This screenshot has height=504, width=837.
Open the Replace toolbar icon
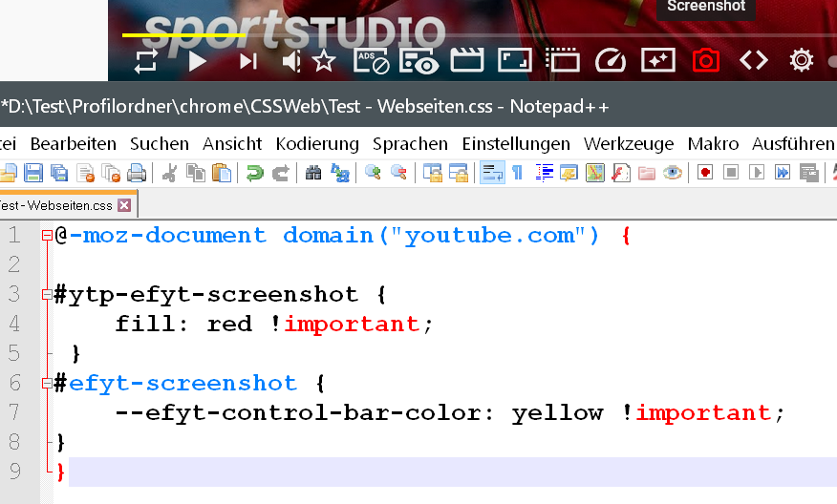(x=340, y=173)
